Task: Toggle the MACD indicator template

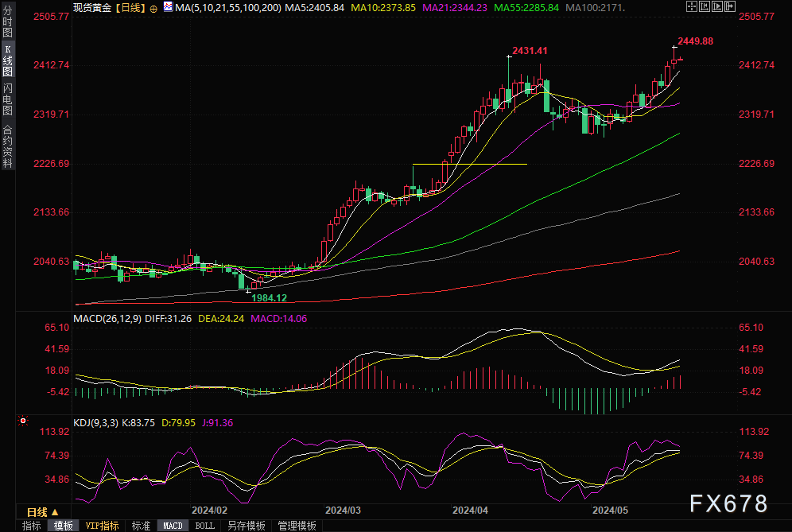Action: [173, 526]
